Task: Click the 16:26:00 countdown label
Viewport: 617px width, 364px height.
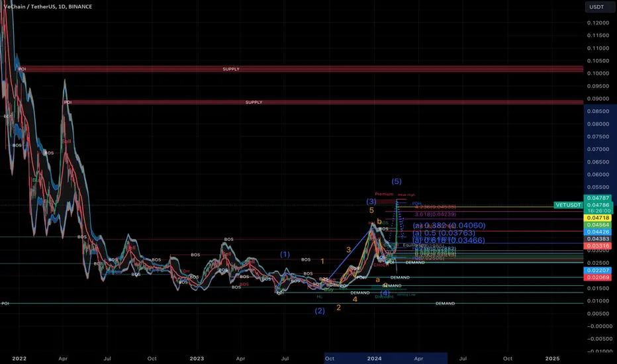Action: pyautogui.click(x=598, y=211)
